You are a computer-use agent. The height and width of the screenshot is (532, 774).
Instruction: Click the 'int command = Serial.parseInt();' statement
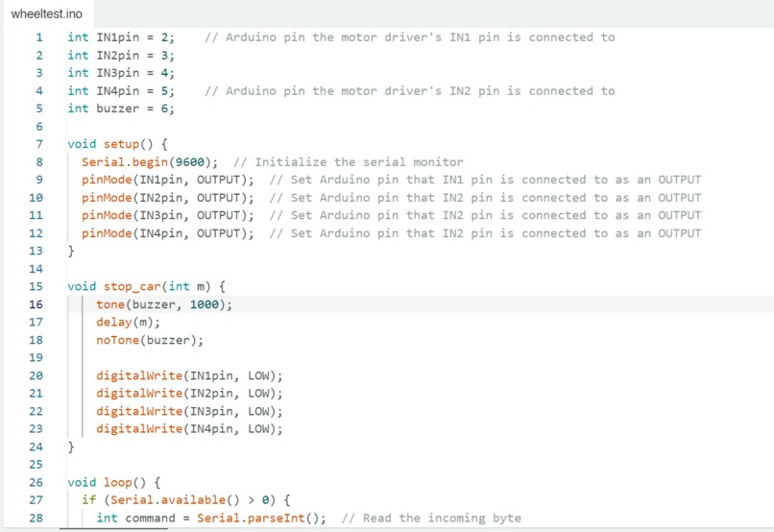(211, 519)
